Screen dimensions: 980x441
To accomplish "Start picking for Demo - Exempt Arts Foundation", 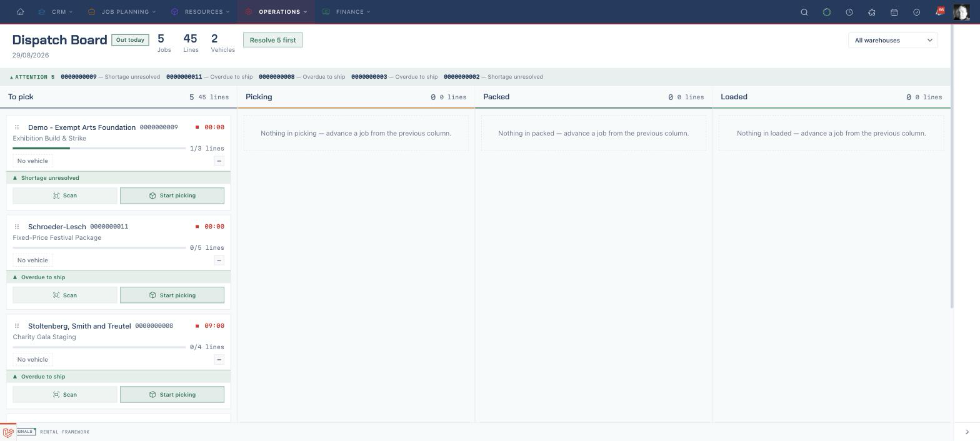I will [x=172, y=196].
